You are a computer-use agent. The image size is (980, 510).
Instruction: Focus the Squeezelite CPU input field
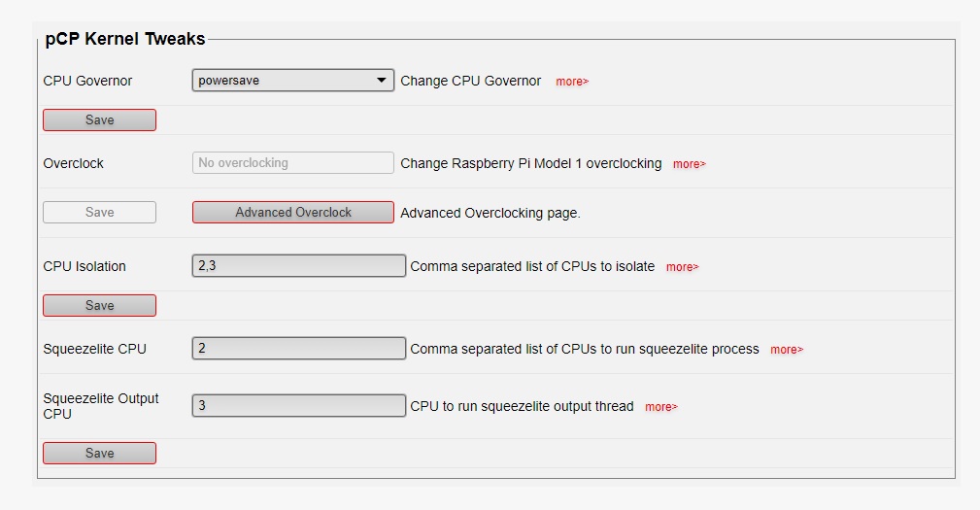click(x=299, y=348)
